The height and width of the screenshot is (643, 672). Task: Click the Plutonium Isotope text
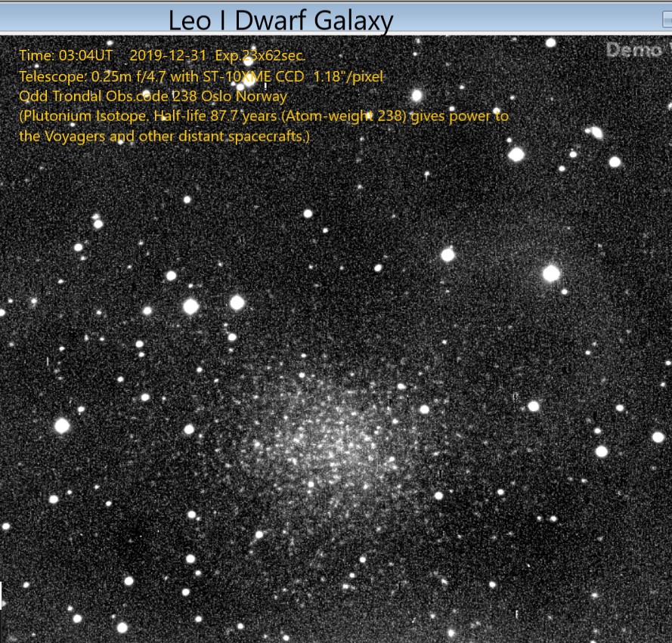coord(83,117)
